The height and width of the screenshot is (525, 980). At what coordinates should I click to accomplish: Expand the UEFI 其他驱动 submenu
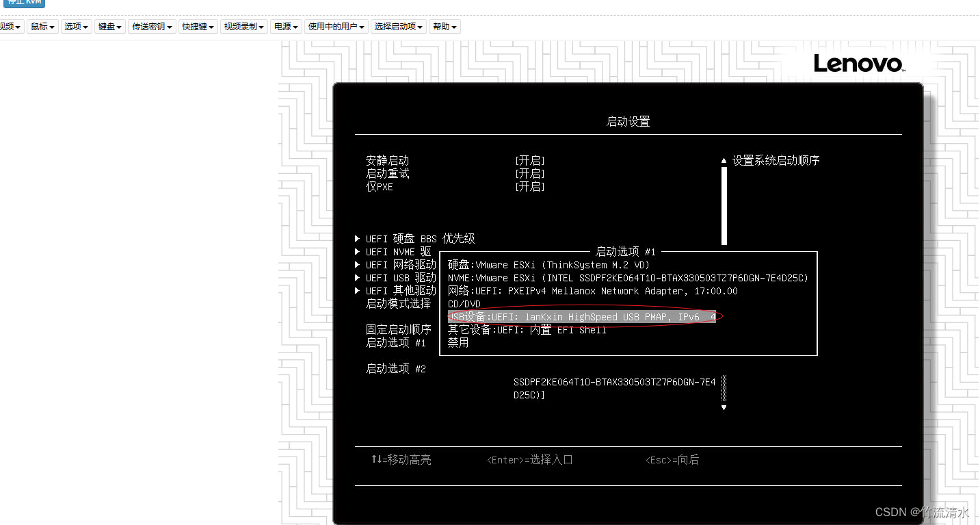[x=395, y=291]
